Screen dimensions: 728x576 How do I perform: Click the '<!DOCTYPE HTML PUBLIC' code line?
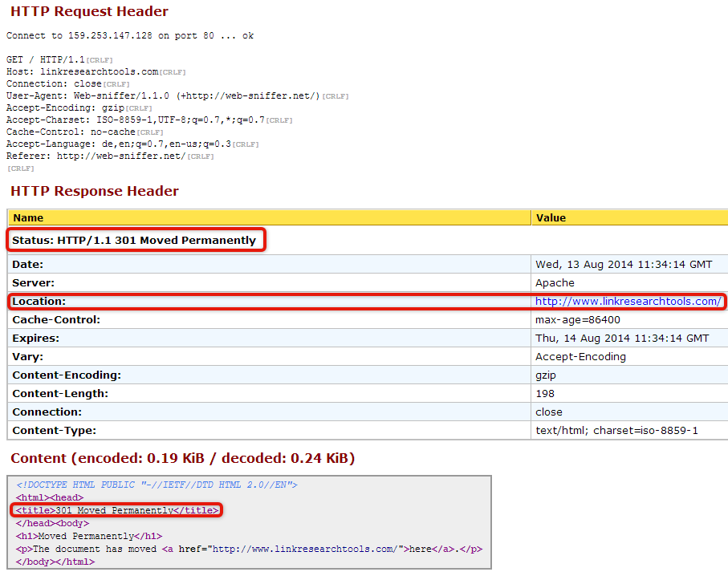pyautogui.click(x=157, y=485)
